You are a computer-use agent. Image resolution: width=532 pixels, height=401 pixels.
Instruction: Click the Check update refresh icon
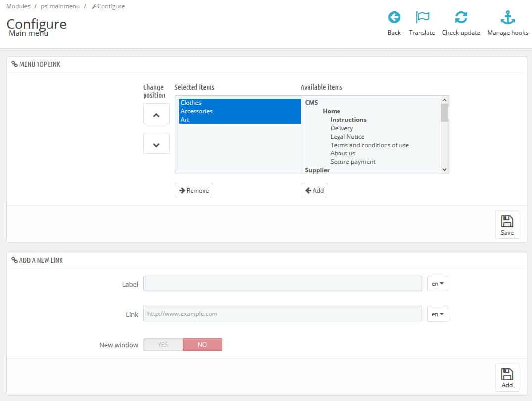pyautogui.click(x=461, y=17)
